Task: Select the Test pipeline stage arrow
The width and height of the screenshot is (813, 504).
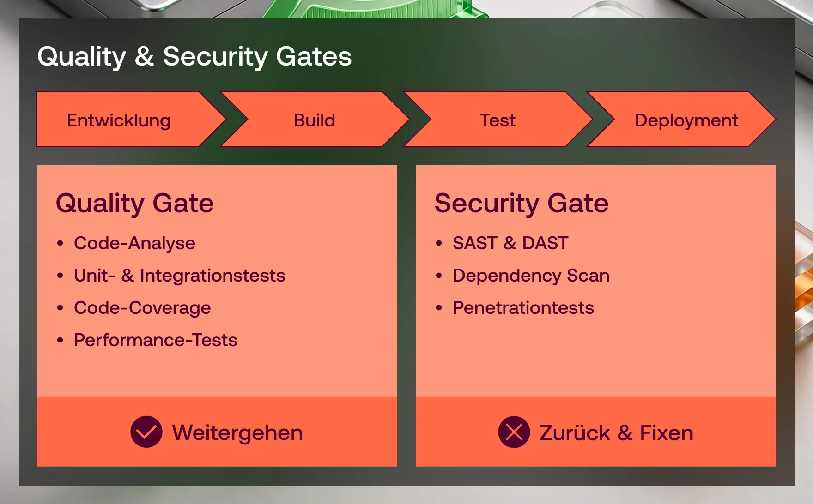Action: coord(498,120)
